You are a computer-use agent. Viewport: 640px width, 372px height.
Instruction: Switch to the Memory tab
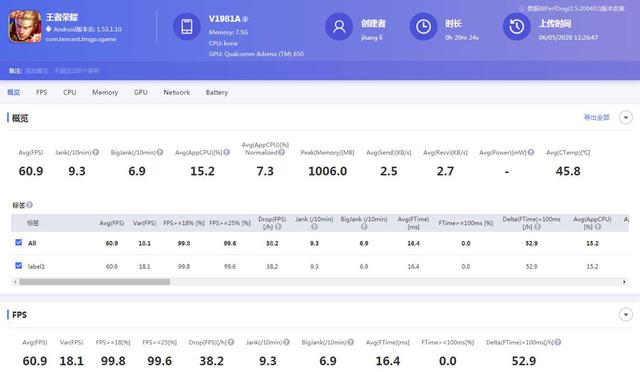(105, 92)
